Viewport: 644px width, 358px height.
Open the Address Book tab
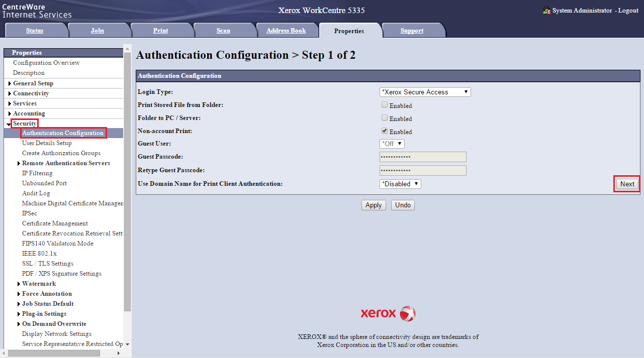point(286,31)
